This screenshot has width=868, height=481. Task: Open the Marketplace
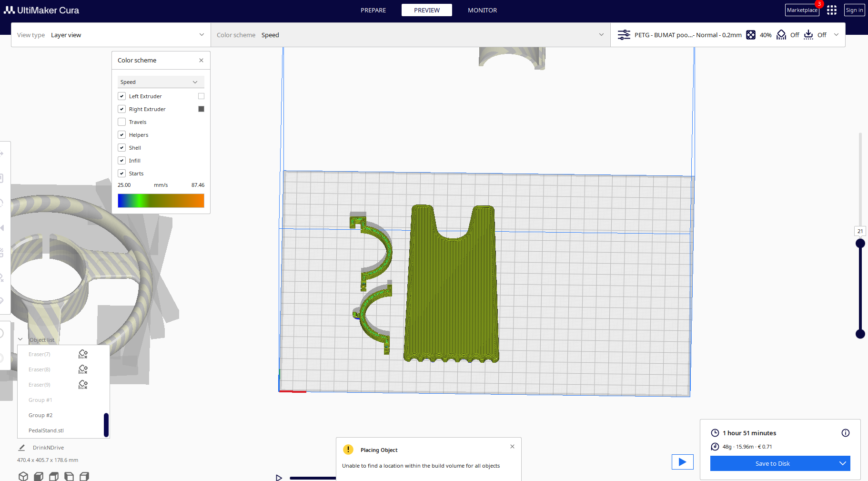[802, 10]
